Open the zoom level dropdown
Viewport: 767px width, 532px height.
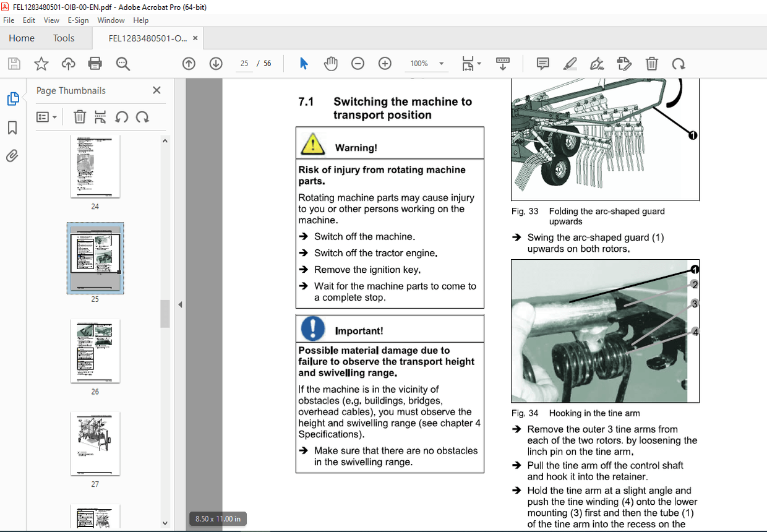(440, 63)
